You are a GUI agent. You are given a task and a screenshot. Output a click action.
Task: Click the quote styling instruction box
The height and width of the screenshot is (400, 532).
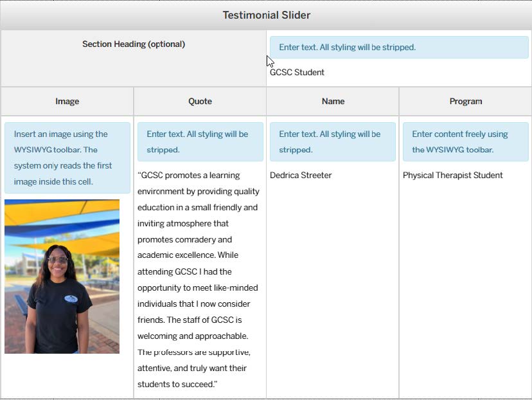(200, 141)
